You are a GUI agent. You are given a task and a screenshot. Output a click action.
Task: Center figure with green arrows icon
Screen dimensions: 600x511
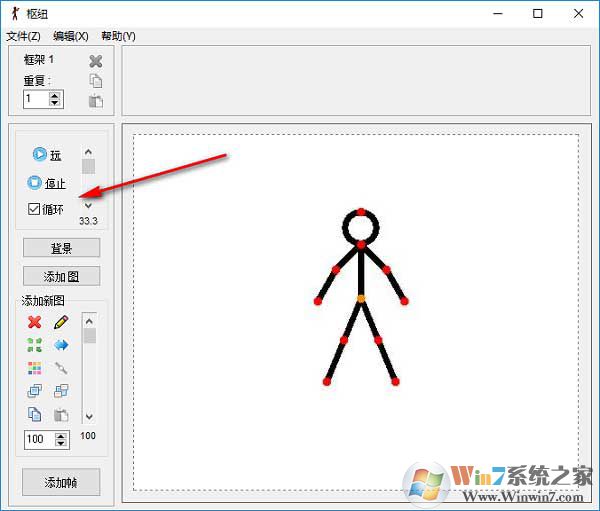34,345
